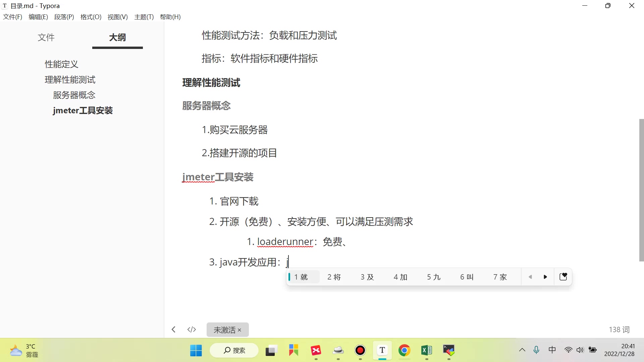Switch to the 文件 tab in the sidebar
The width and height of the screenshot is (644, 362).
(x=46, y=38)
